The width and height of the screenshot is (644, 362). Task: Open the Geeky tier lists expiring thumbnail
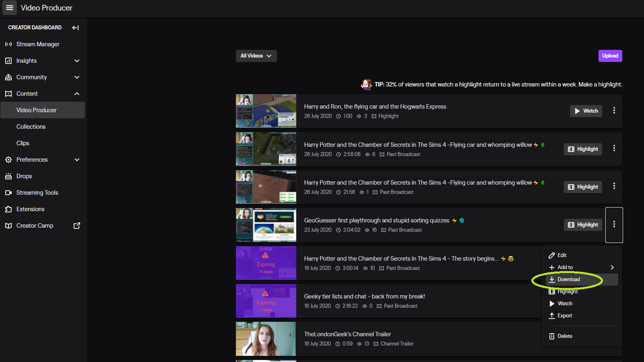pyautogui.click(x=266, y=301)
